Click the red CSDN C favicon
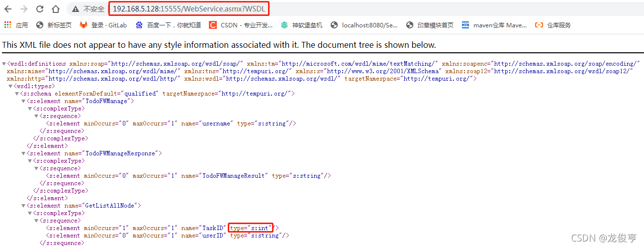 tap(213, 25)
